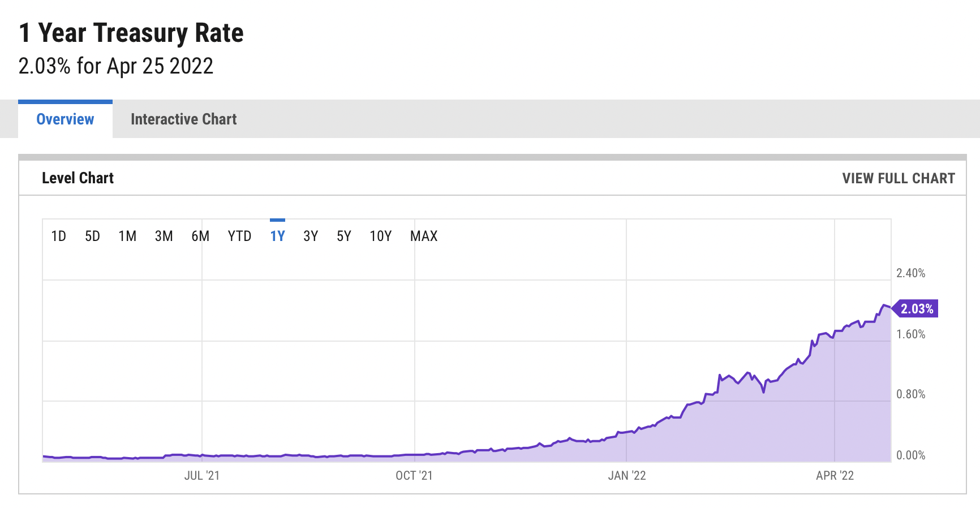Show the 10Y chart range
Image resolution: width=980 pixels, height=508 pixels.
point(381,236)
